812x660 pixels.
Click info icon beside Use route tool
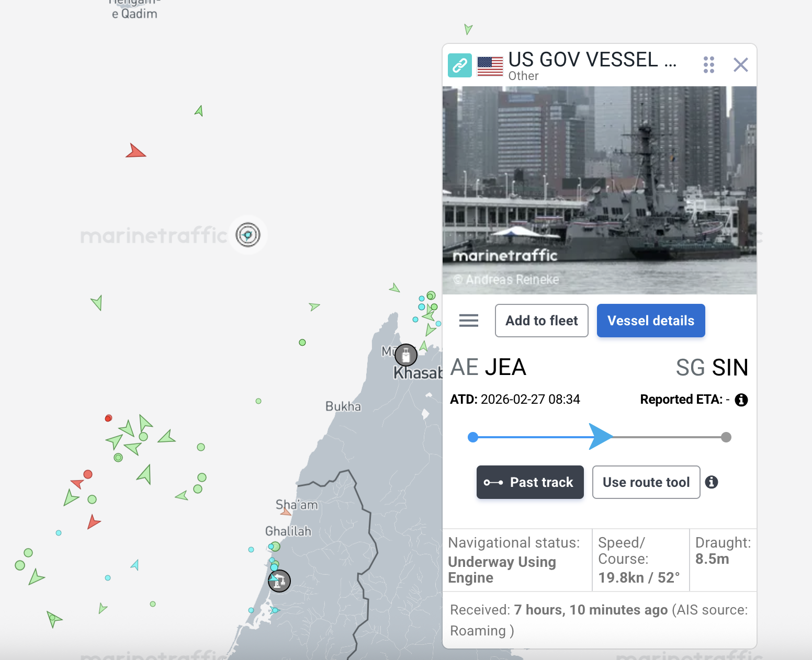tap(712, 482)
